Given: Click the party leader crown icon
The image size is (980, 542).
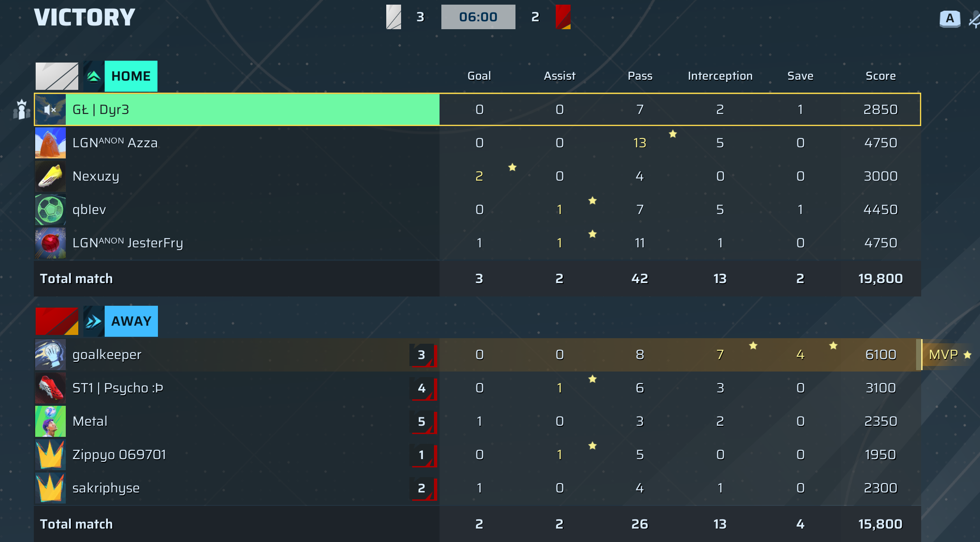Looking at the screenshot, I should 21,110.
